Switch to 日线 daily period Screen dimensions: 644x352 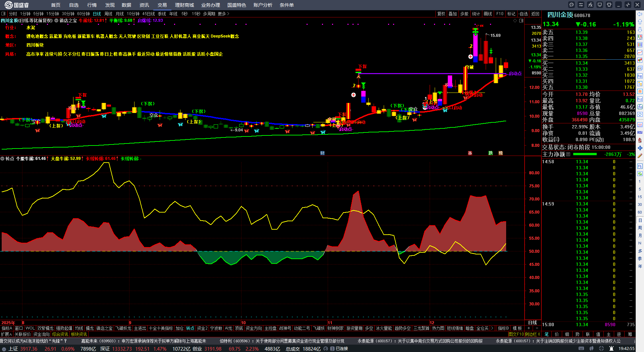(97, 14)
